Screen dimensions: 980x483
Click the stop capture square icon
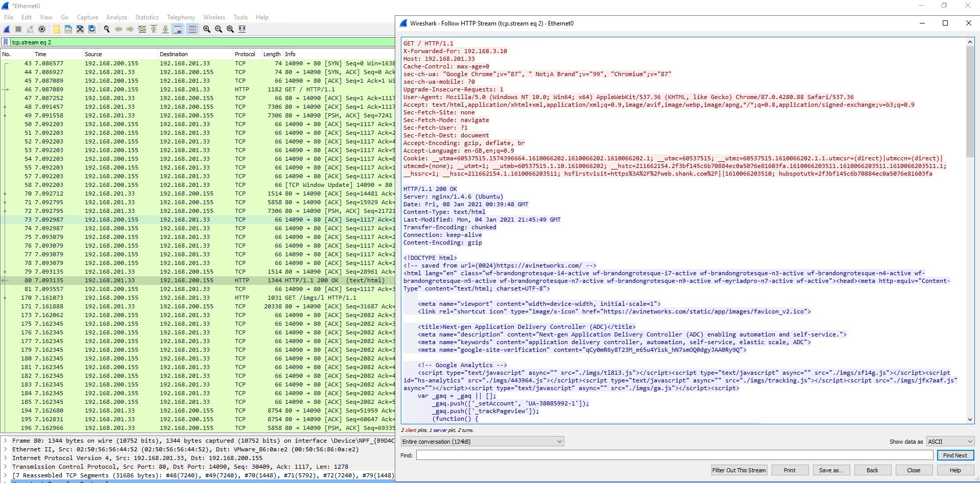[x=18, y=29]
